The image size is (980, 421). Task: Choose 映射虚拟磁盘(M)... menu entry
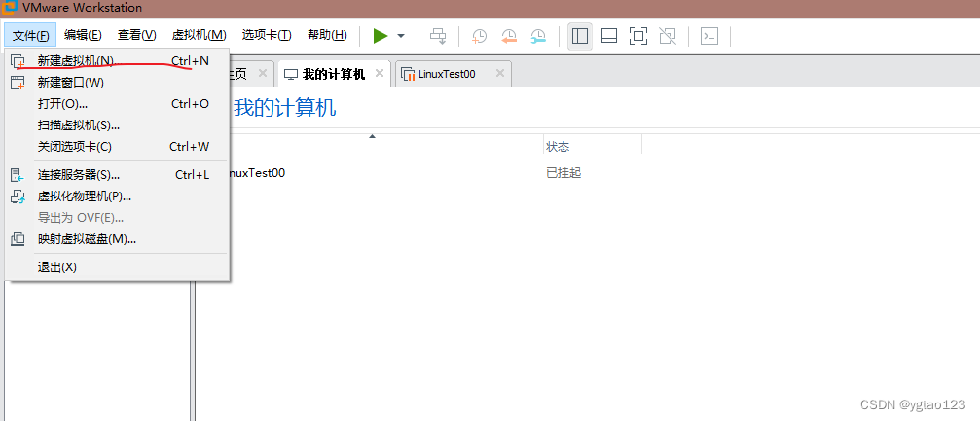118,238
